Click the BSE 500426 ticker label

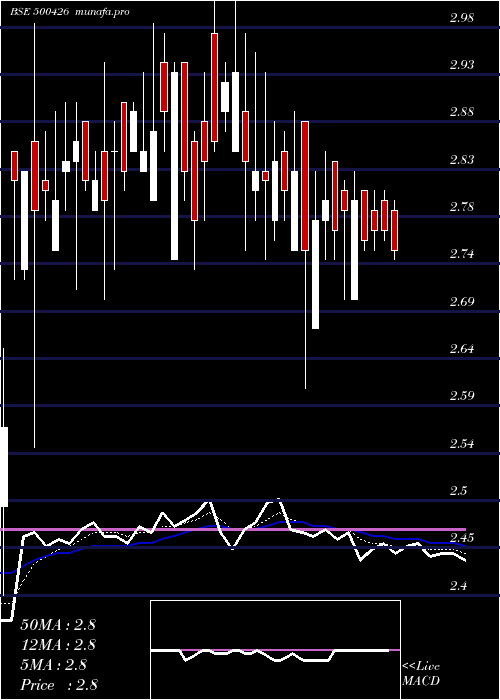pos(39,12)
